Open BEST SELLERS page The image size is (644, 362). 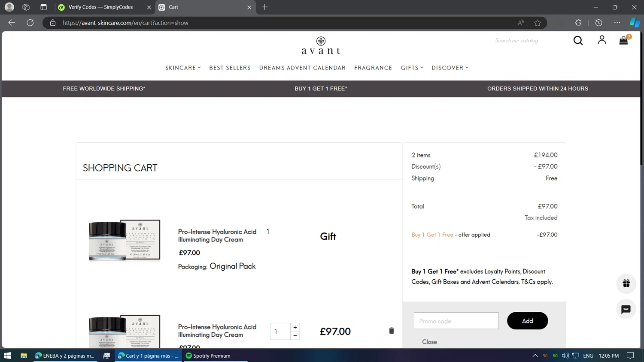[x=230, y=68]
